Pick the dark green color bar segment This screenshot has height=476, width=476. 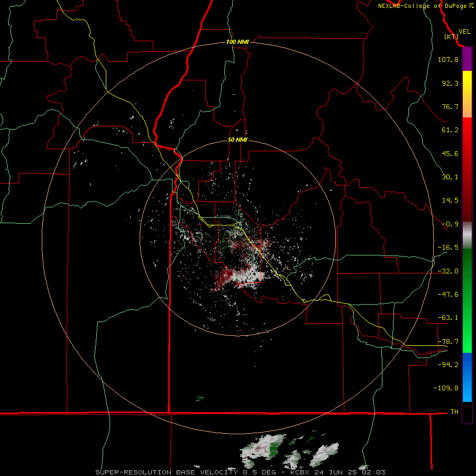point(467,273)
